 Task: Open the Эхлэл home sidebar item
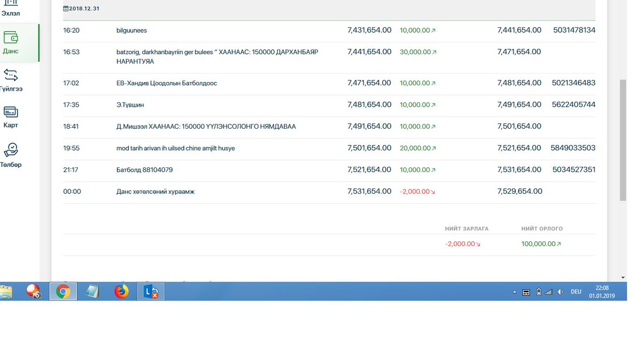point(11,9)
